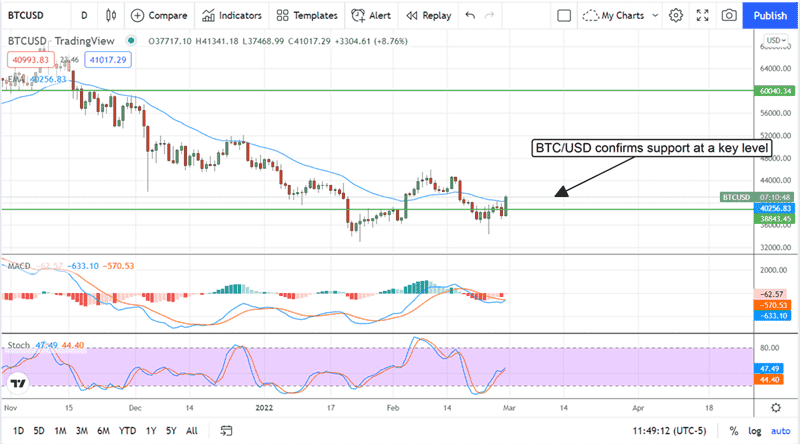Set range to 5Y

tap(171, 431)
